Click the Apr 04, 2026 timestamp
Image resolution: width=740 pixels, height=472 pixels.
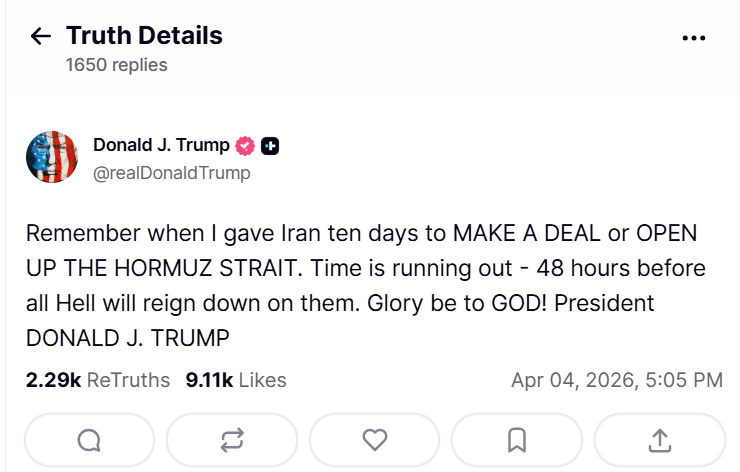pos(616,380)
